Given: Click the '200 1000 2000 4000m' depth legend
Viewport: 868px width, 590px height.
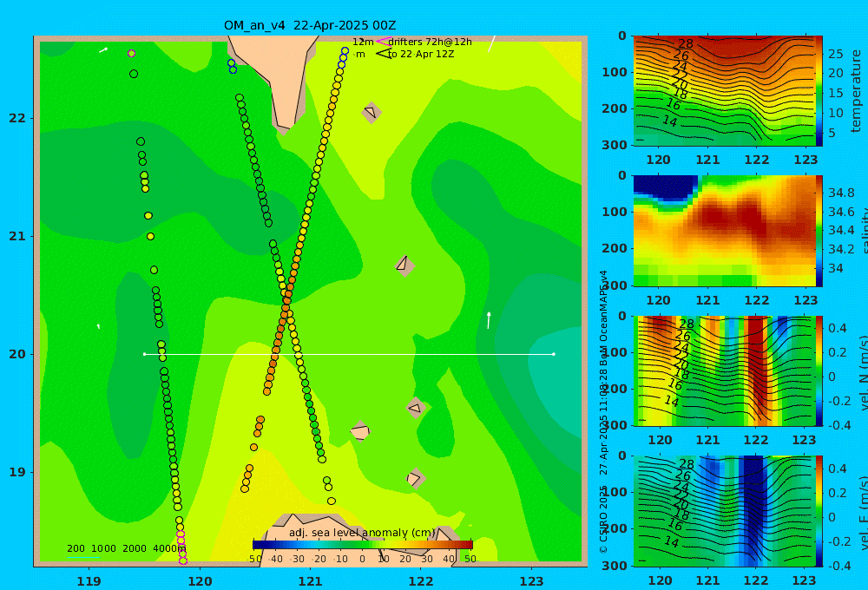Looking at the screenshot, I should 126,548.
